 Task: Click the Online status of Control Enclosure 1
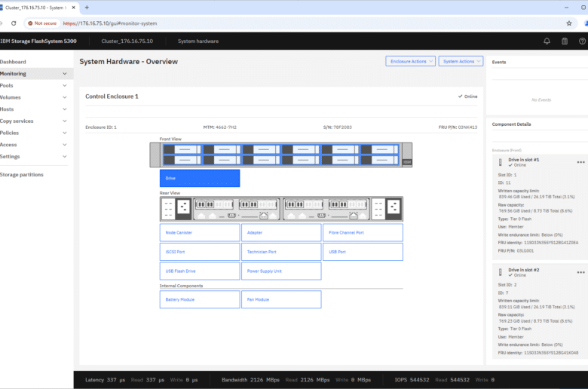[x=467, y=96]
